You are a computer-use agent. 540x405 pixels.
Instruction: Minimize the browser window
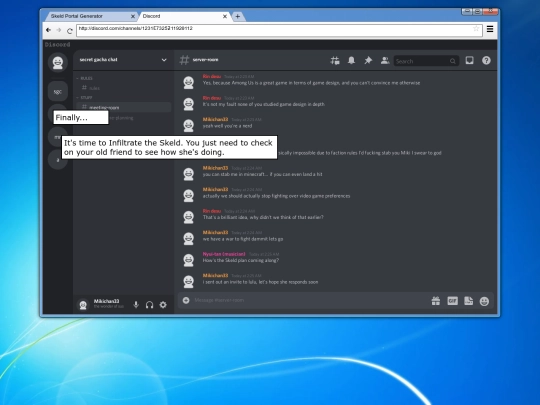tap(467, 11)
